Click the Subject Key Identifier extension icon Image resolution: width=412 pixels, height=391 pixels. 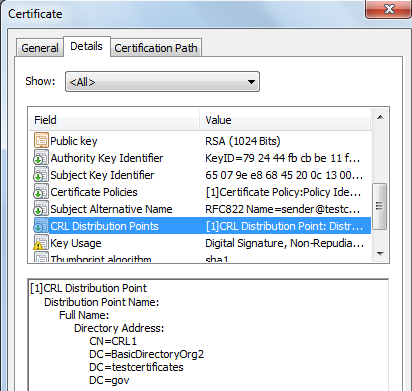[x=41, y=175]
